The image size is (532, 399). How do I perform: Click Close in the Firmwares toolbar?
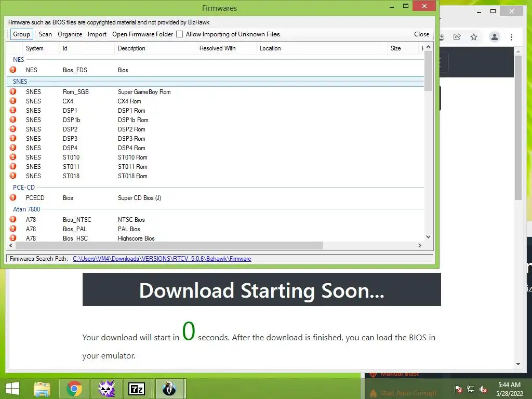[421, 34]
